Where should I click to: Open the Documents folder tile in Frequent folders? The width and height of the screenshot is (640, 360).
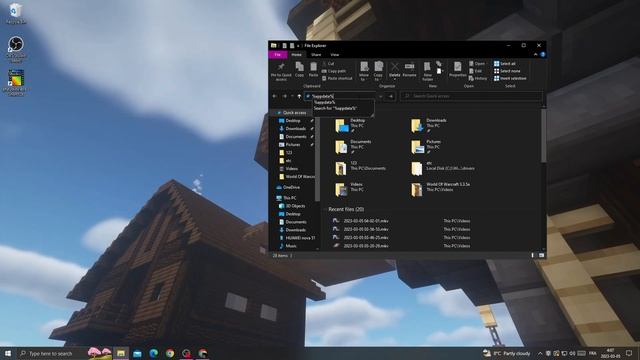click(353, 147)
